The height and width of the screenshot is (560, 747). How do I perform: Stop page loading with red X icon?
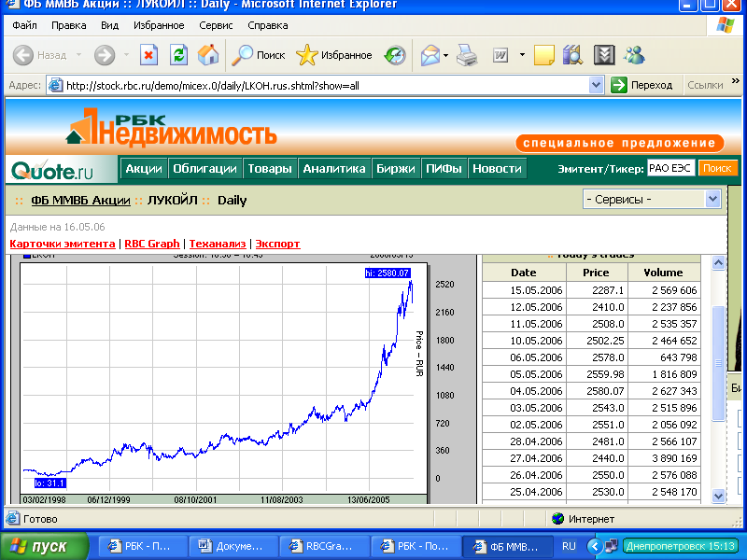pyautogui.click(x=148, y=55)
